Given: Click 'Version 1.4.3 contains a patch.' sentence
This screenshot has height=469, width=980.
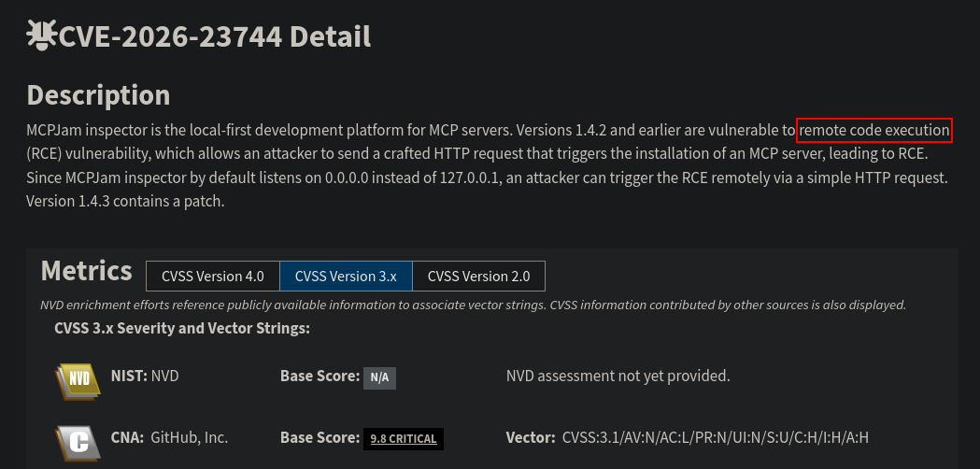Looking at the screenshot, I should point(125,202).
